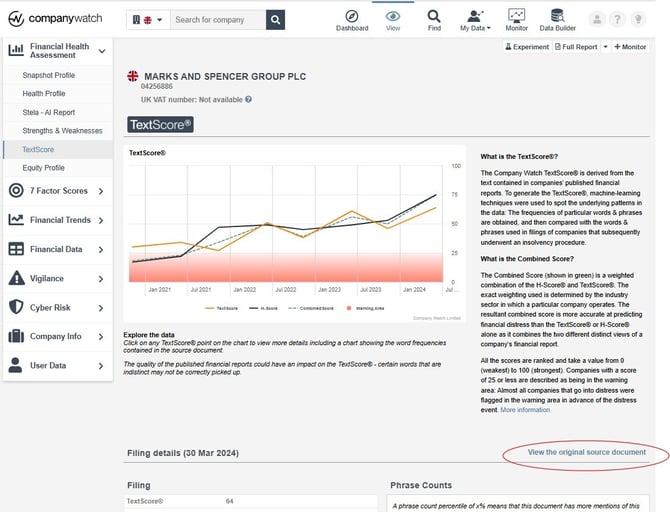Toggle the TextScore legend entry
Viewport: 670px width, 512px height.
coord(221,308)
